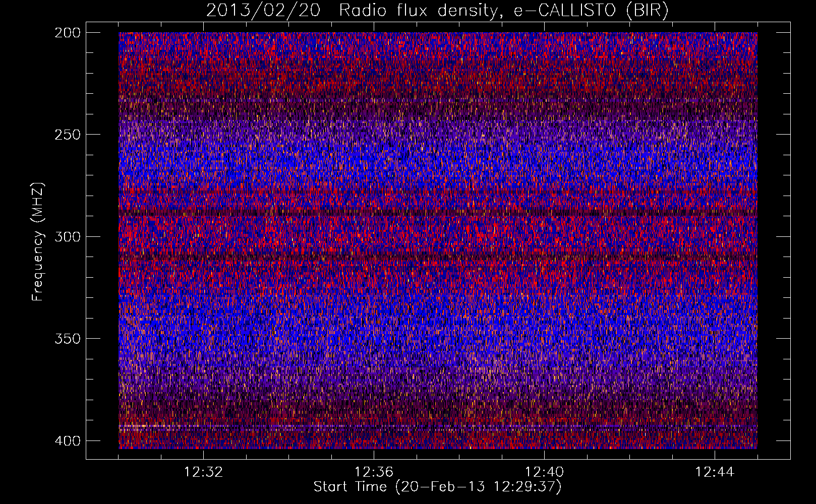The width and height of the screenshot is (816, 504).
Task: Click the 200 frequency tick label
Action: pos(67,32)
